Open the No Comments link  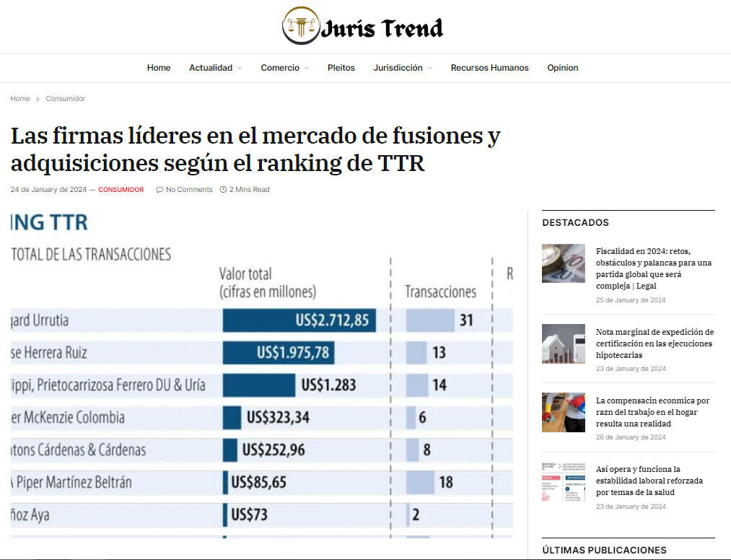tap(189, 190)
